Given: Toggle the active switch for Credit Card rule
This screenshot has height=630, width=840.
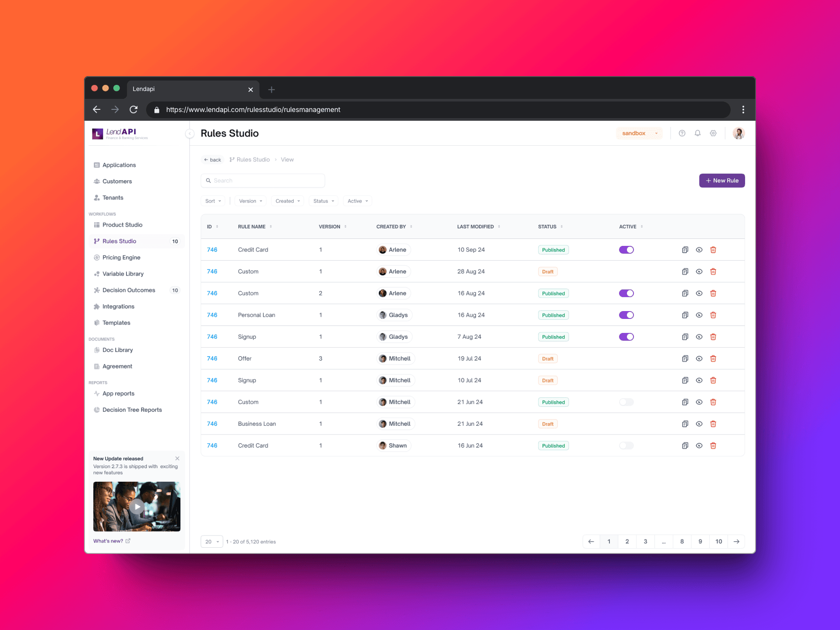Looking at the screenshot, I should click(626, 249).
